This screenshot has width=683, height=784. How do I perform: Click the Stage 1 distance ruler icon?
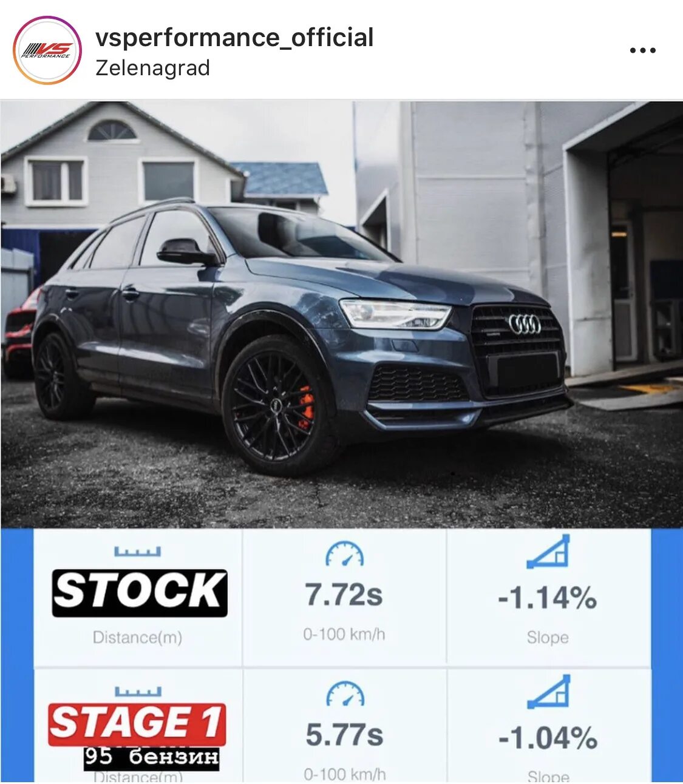(138, 691)
